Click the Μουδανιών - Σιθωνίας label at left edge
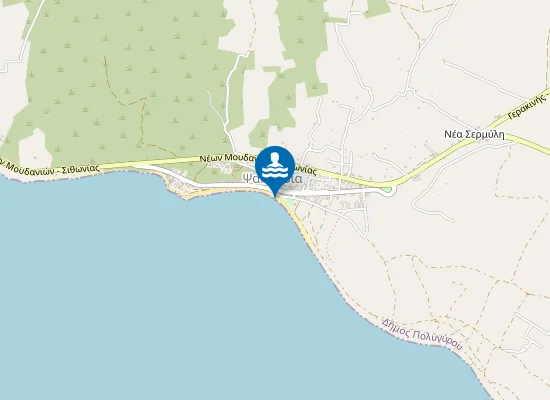 49,167
